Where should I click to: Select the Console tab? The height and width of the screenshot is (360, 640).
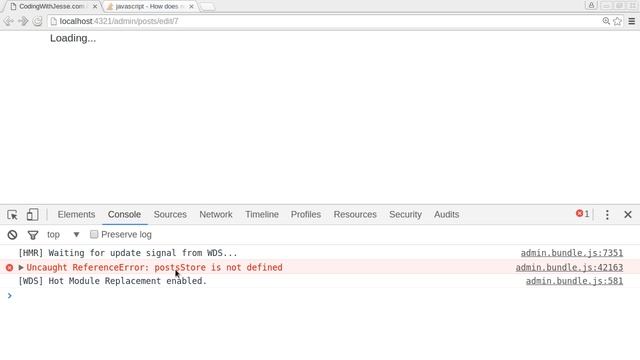pos(124,214)
